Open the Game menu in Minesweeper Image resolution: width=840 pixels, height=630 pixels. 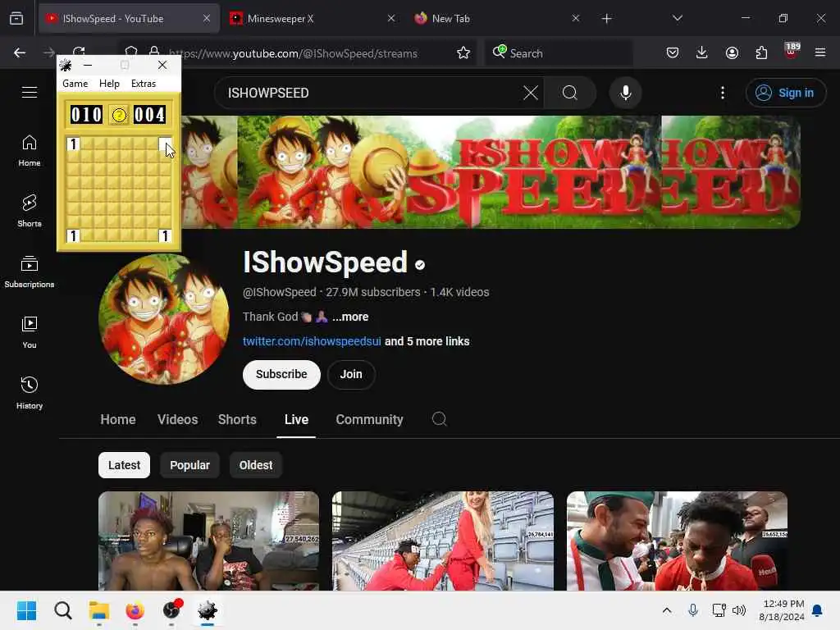pos(75,84)
